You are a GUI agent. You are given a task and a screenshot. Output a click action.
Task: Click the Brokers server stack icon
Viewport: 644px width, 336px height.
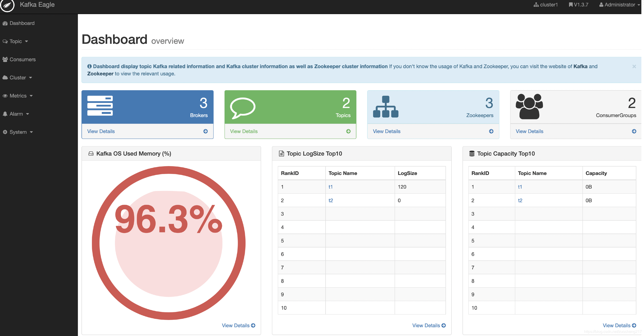point(100,106)
